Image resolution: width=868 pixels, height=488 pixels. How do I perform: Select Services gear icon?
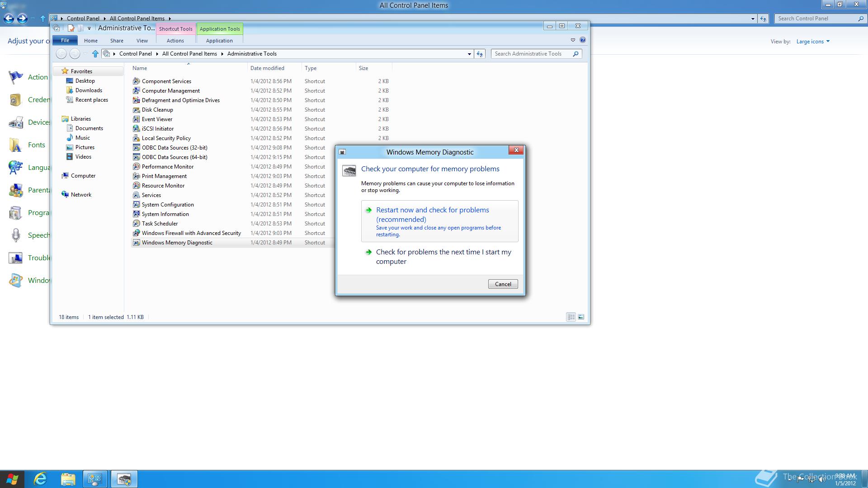(x=136, y=195)
